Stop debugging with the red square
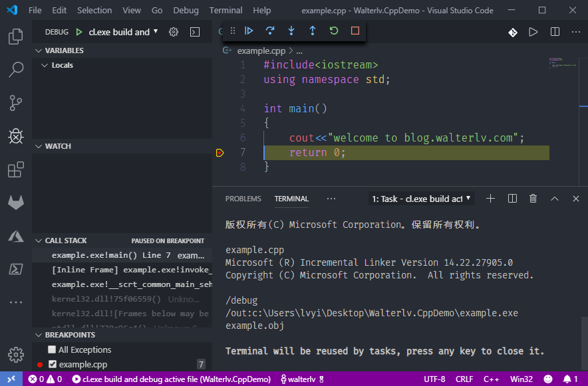Image resolution: width=588 pixels, height=386 pixels. coord(355,31)
